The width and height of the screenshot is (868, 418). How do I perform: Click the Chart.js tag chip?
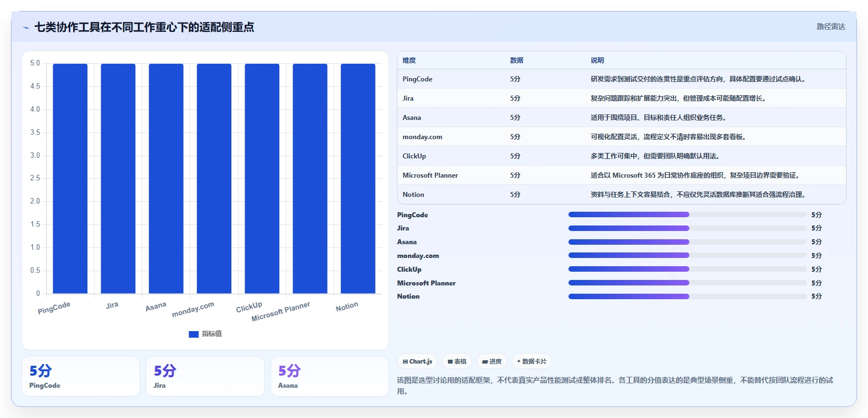tap(417, 361)
